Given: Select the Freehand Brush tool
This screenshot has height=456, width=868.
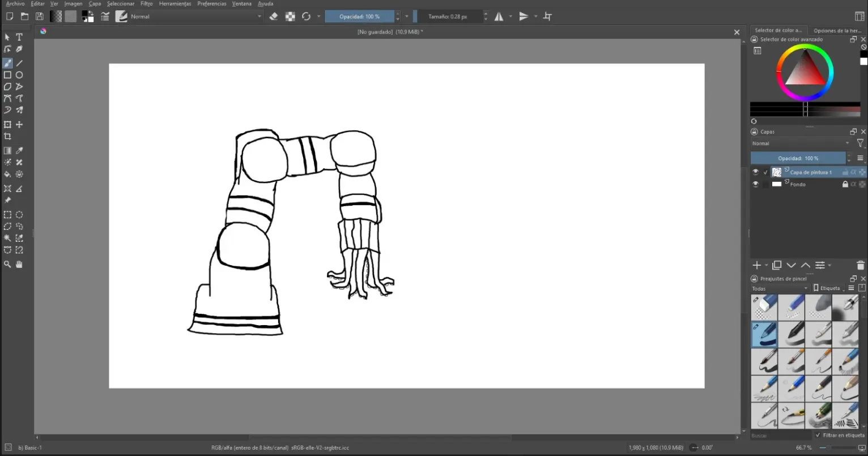Looking at the screenshot, I should point(7,63).
